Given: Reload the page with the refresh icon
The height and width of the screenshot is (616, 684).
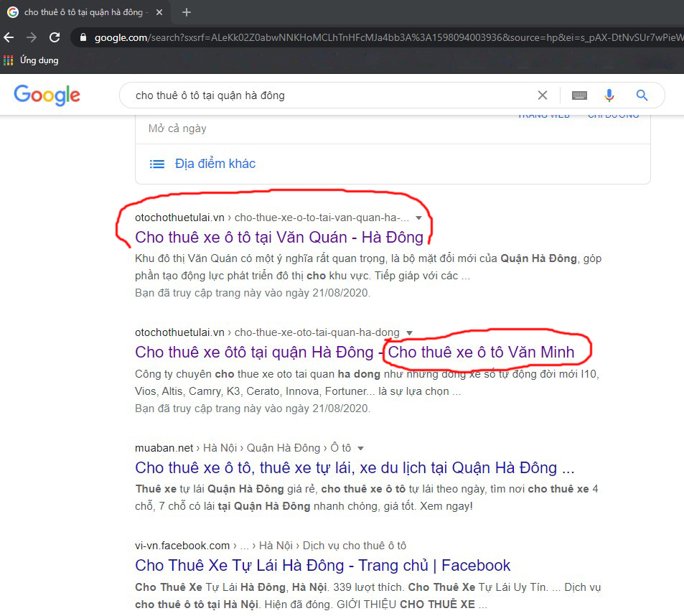Looking at the screenshot, I should tap(54, 37).
